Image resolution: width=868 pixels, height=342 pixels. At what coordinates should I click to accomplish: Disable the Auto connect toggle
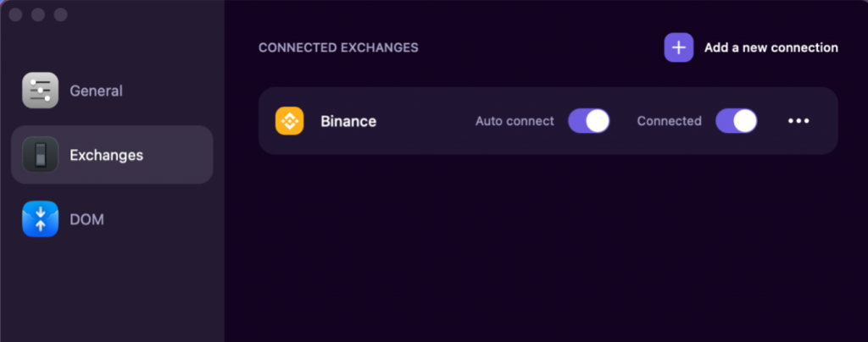pyautogui.click(x=588, y=121)
